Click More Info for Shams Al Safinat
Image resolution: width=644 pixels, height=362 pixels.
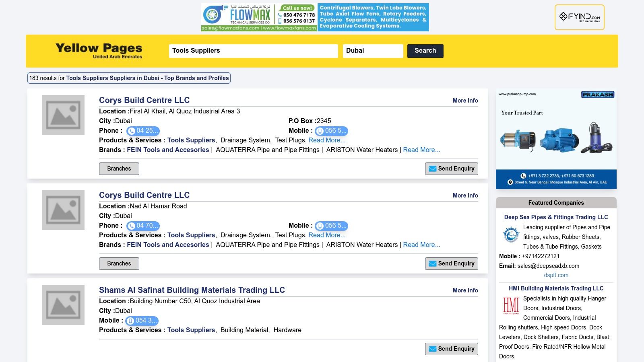click(465, 290)
